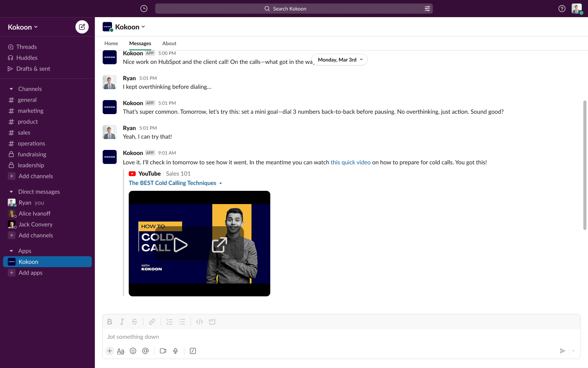Click Ryan's name on 'Yeah, I can try that!'
Screen dimensions: 588x368
pos(129,128)
